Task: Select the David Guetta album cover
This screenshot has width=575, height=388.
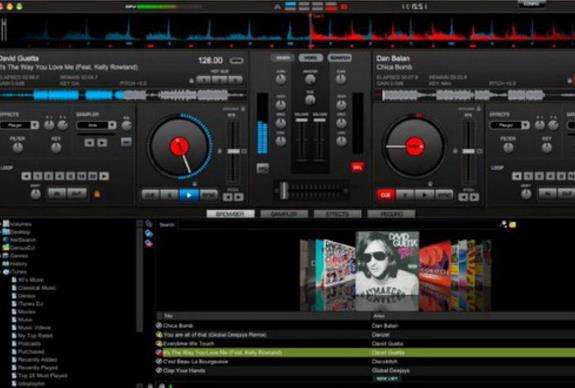Action: (387, 271)
